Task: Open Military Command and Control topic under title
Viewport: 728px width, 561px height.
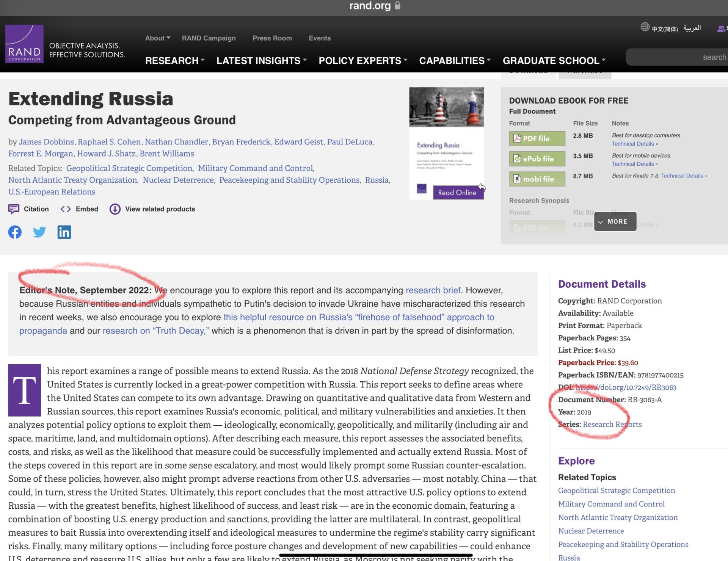Action: point(256,168)
